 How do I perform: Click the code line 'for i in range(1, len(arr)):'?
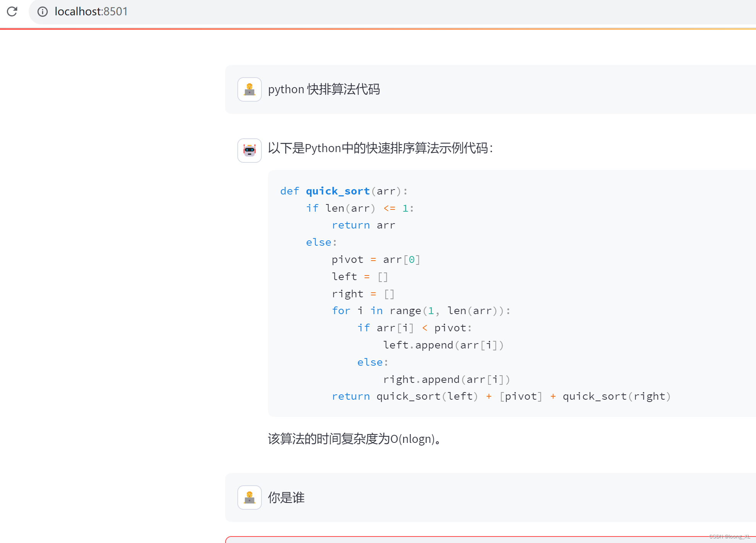pyautogui.click(x=421, y=311)
